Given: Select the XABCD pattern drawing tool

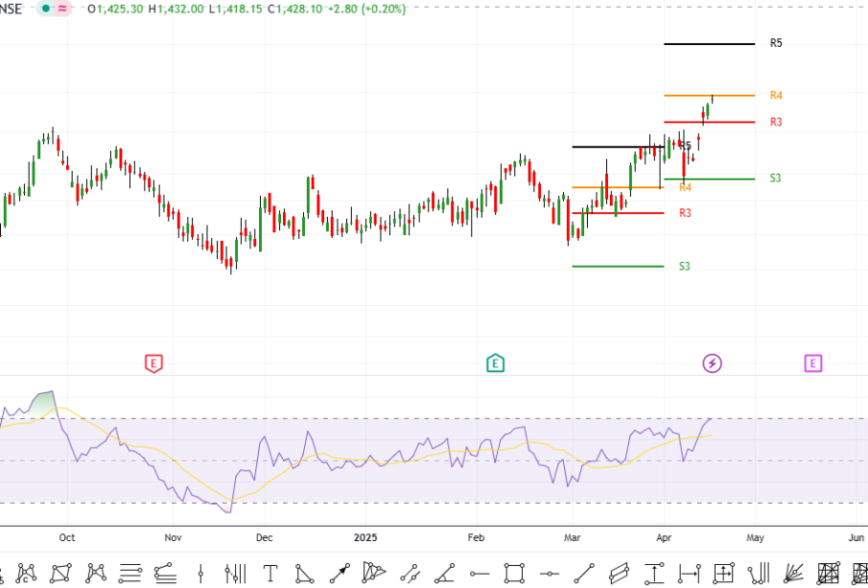Looking at the screenshot, I should pyautogui.click(x=96, y=573).
